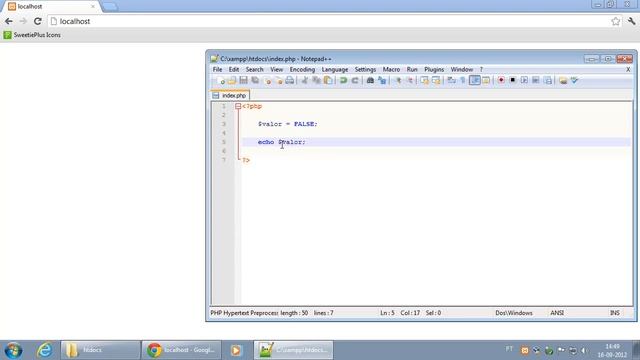This screenshot has width=640, height=360.
Task: Click the Zoom In toolbar icon
Action: pos(398,80)
